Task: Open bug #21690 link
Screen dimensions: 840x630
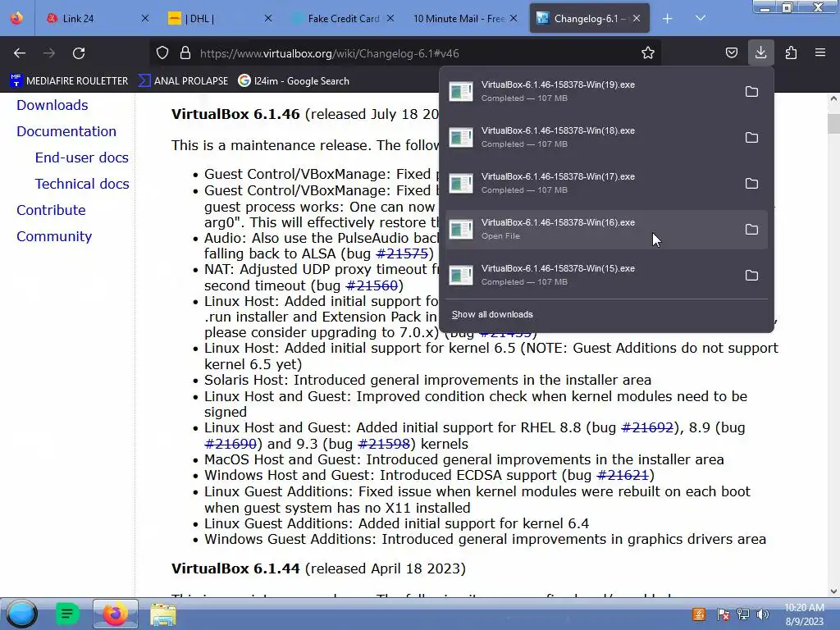Action: pos(231,444)
